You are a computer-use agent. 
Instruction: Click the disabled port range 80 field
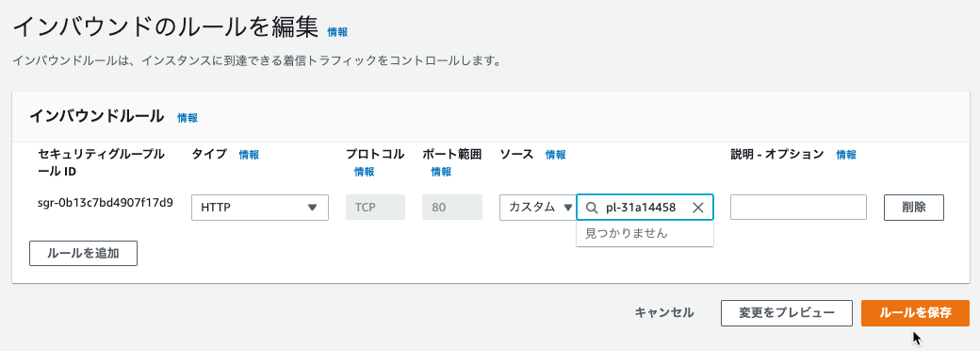click(x=452, y=207)
